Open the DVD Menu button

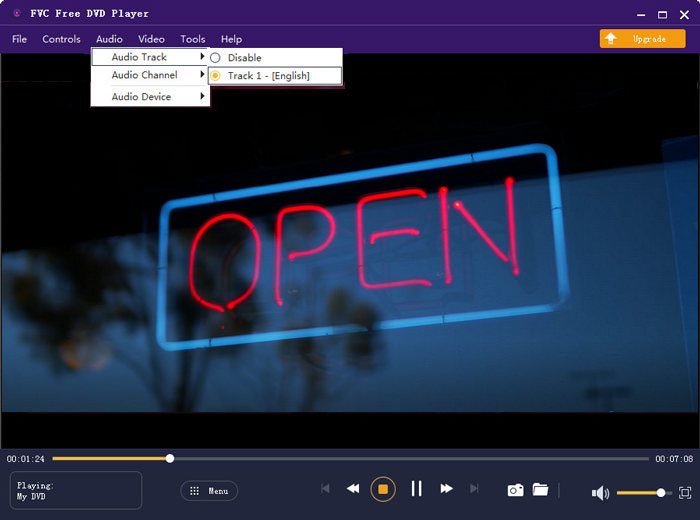[x=209, y=491]
